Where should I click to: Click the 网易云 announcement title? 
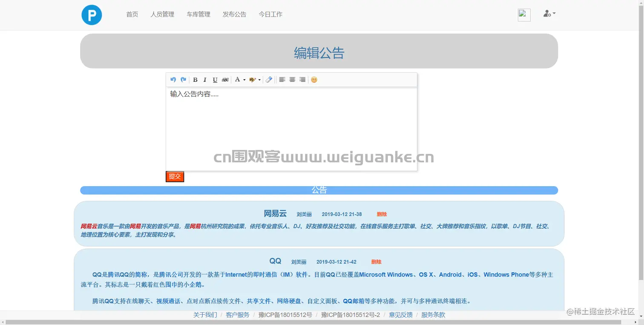[x=275, y=213]
